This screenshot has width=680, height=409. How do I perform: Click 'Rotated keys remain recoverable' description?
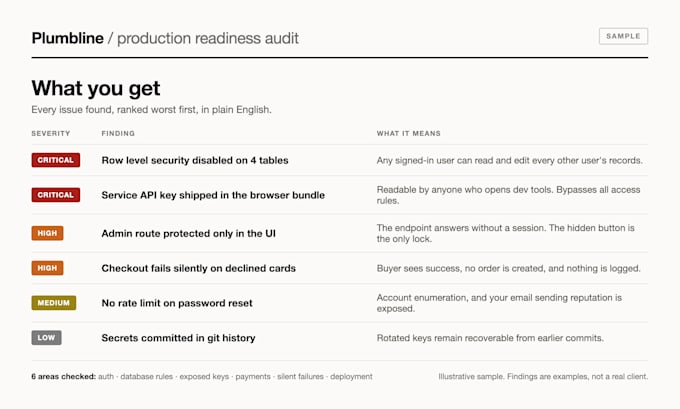490,338
